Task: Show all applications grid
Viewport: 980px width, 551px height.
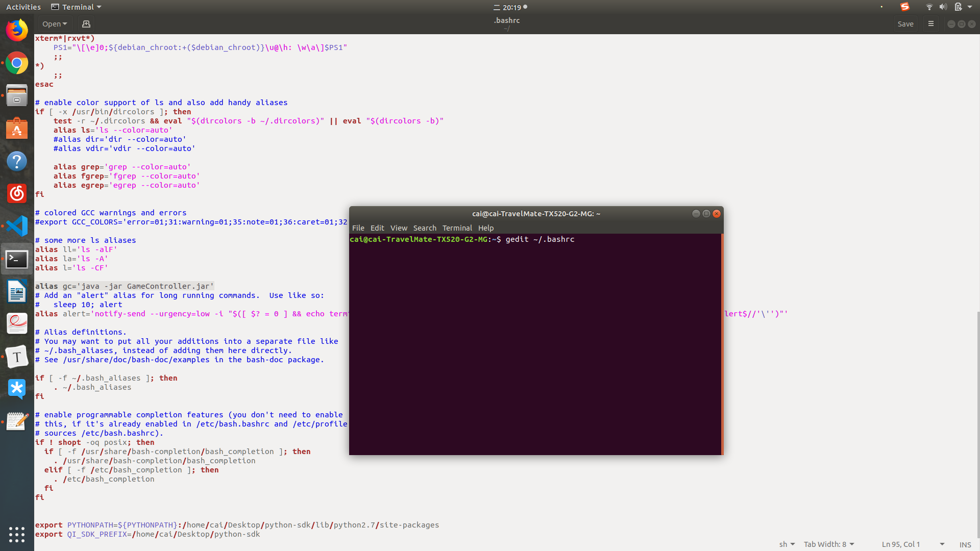Action: 17,534
